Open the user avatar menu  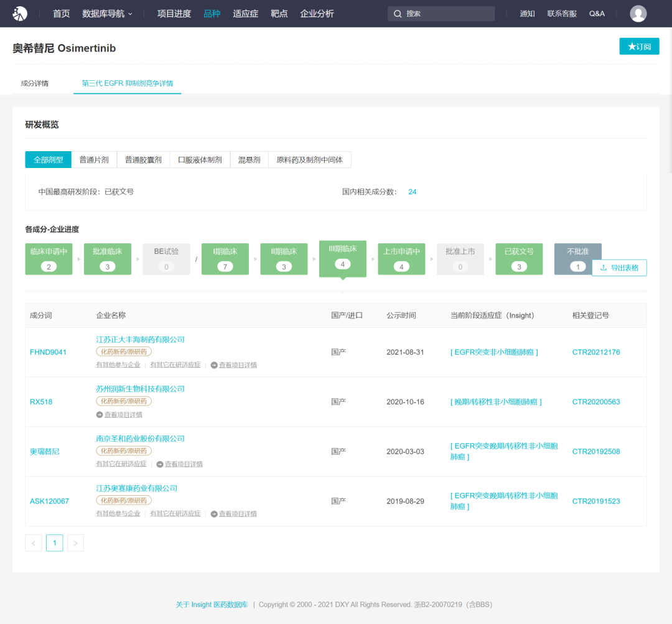tap(638, 14)
